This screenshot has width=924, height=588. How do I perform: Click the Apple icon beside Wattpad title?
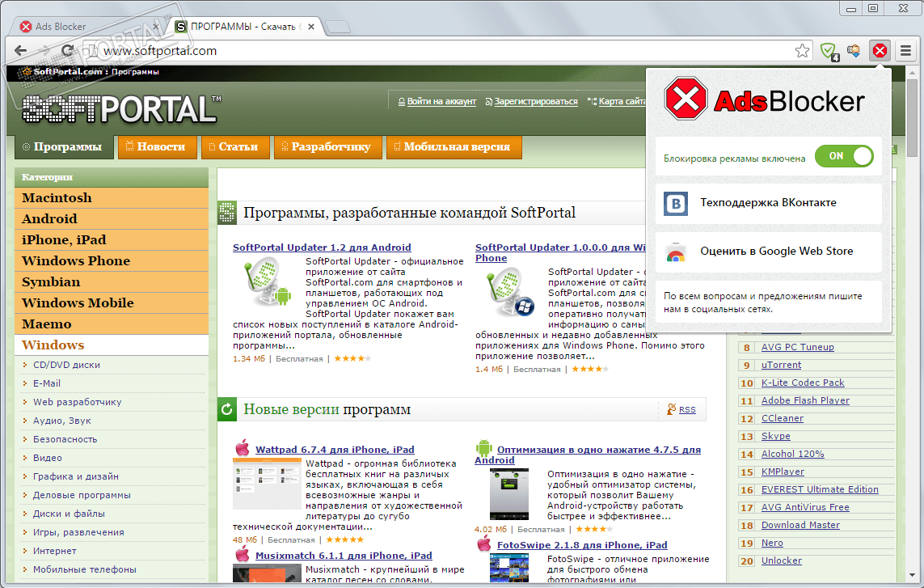pos(243,447)
